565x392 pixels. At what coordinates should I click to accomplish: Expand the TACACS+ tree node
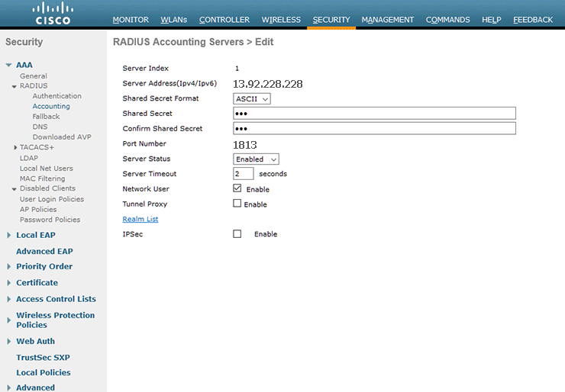point(15,147)
